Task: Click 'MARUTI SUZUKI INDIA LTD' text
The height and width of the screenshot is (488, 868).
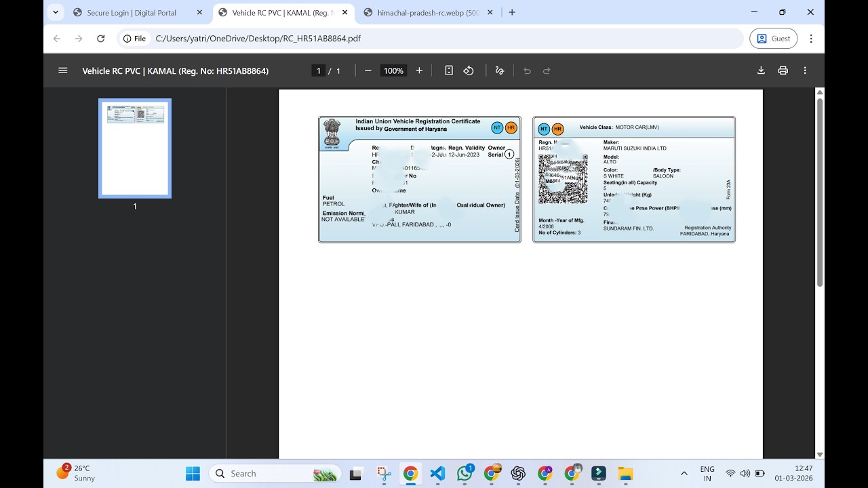Action: coord(635,148)
